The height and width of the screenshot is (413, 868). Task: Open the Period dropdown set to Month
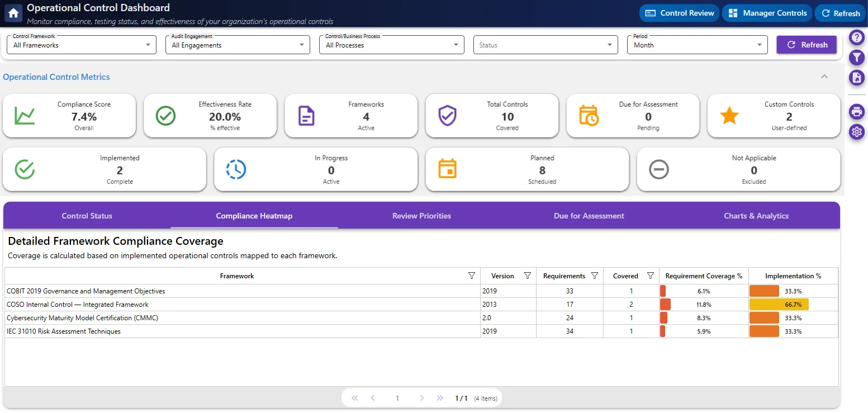[x=698, y=45]
